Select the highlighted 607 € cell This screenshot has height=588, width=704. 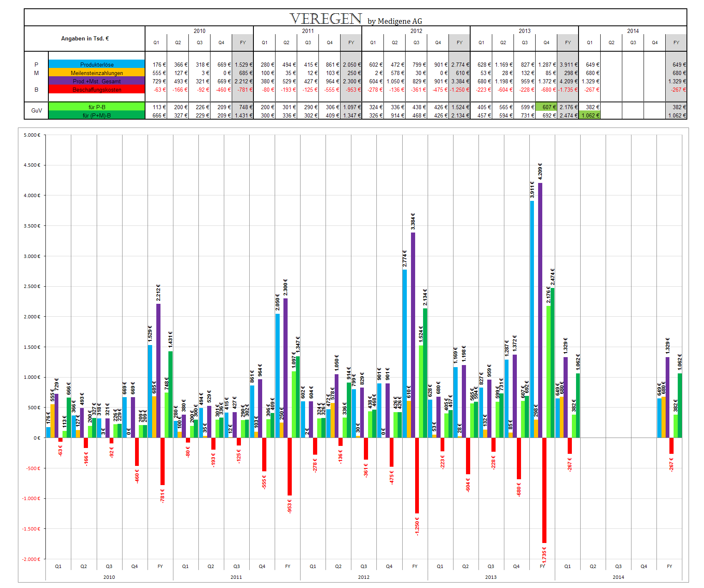pos(546,107)
